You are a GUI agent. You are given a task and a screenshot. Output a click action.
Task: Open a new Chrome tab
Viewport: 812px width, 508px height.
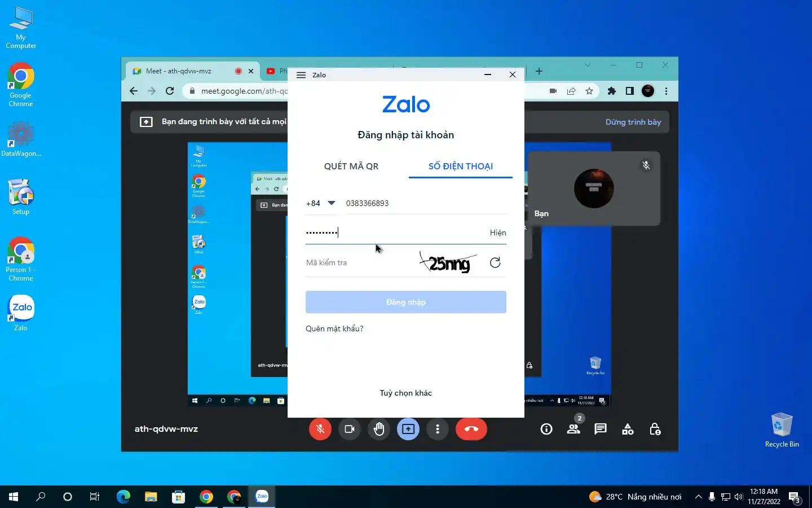(x=539, y=71)
